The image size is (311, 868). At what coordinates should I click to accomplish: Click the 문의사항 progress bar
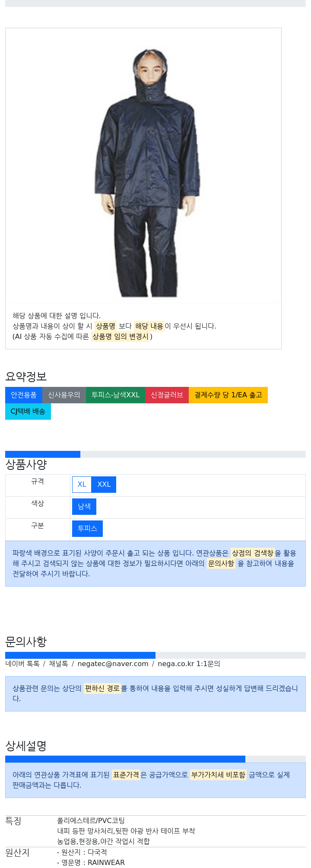pos(155,655)
